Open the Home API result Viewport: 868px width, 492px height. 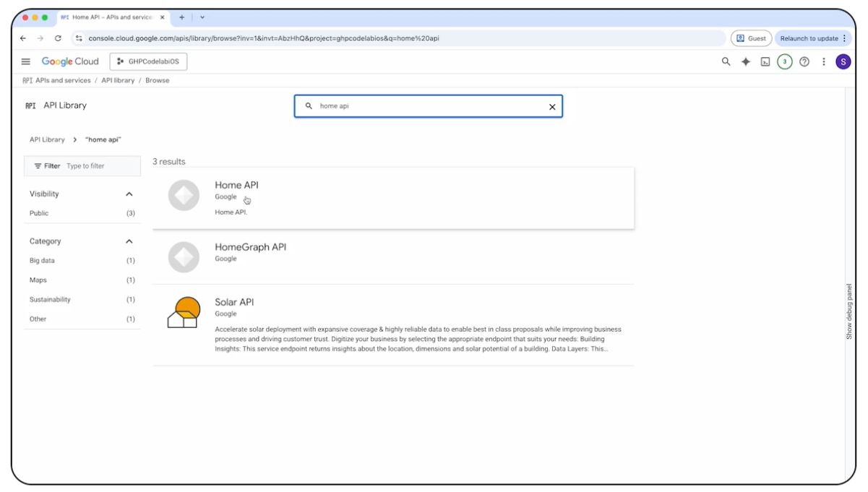(x=236, y=186)
